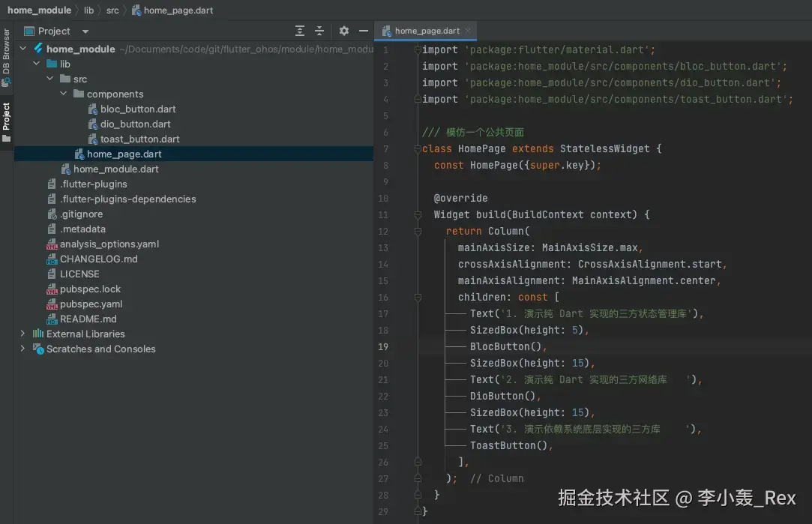Click MainAxisSize.max in line 13
The height and width of the screenshot is (524, 812).
click(590, 248)
